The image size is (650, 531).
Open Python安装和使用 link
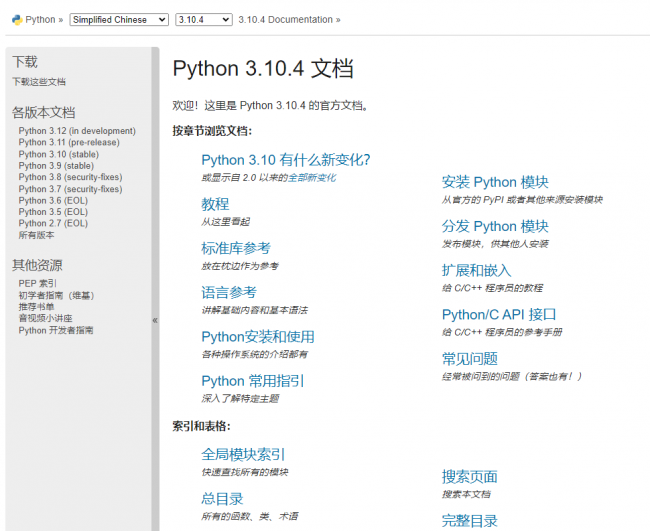point(258,337)
